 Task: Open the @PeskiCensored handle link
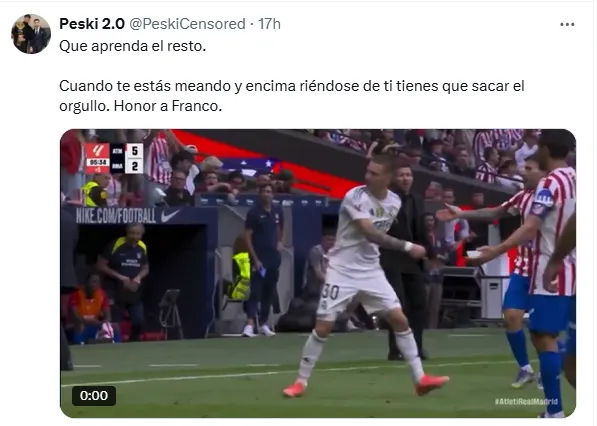[x=187, y=24]
